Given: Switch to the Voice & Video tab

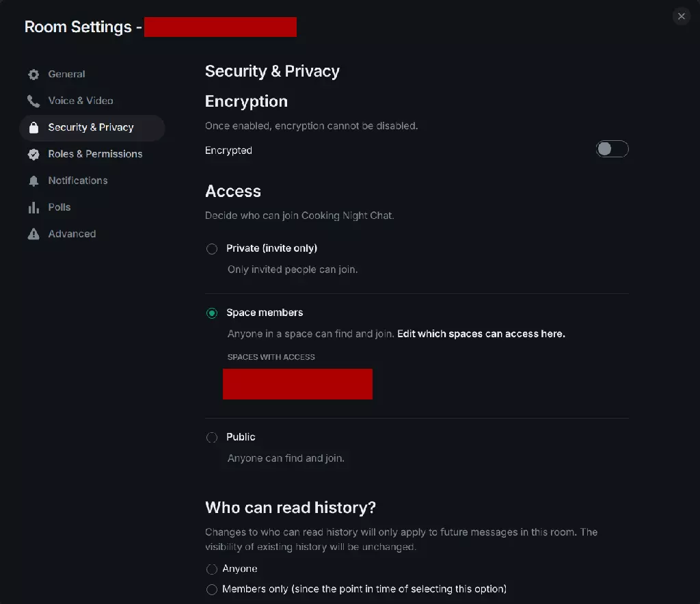Looking at the screenshot, I should click(x=81, y=101).
